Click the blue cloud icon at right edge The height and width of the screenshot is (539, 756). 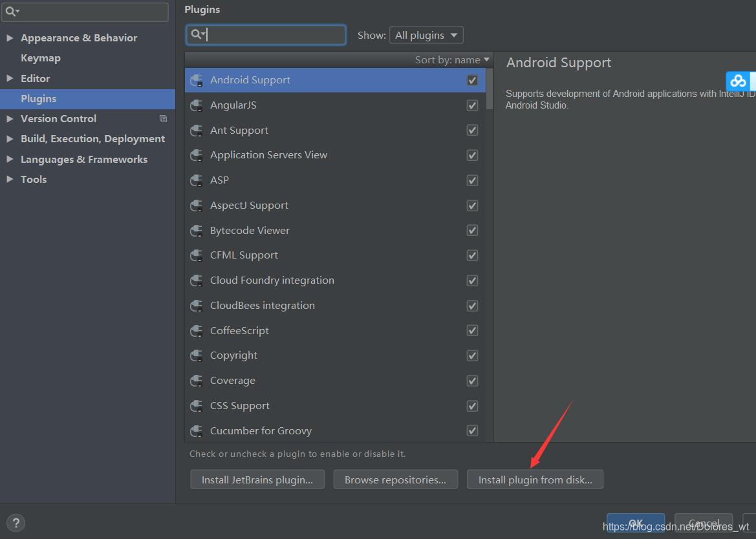pyautogui.click(x=738, y=81)
